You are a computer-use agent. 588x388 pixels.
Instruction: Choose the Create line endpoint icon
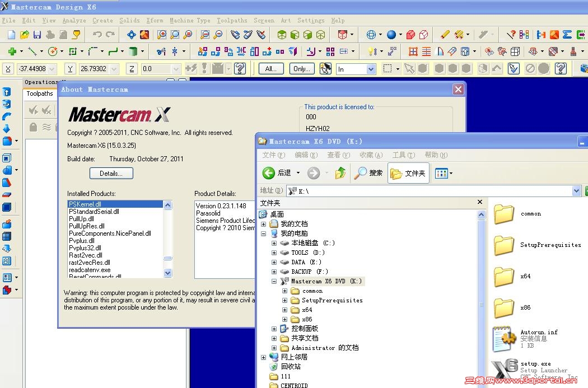[x=32, y=52]
